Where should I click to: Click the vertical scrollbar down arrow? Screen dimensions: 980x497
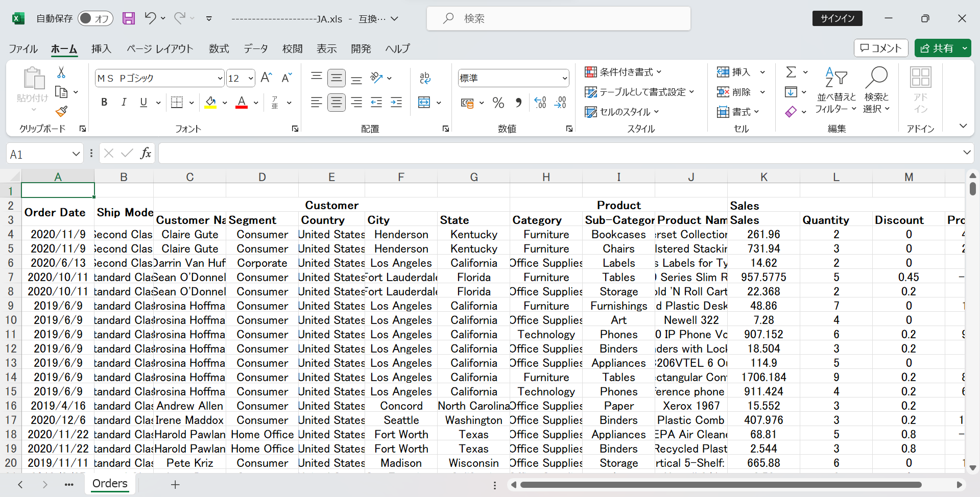[x=972, y=467]
